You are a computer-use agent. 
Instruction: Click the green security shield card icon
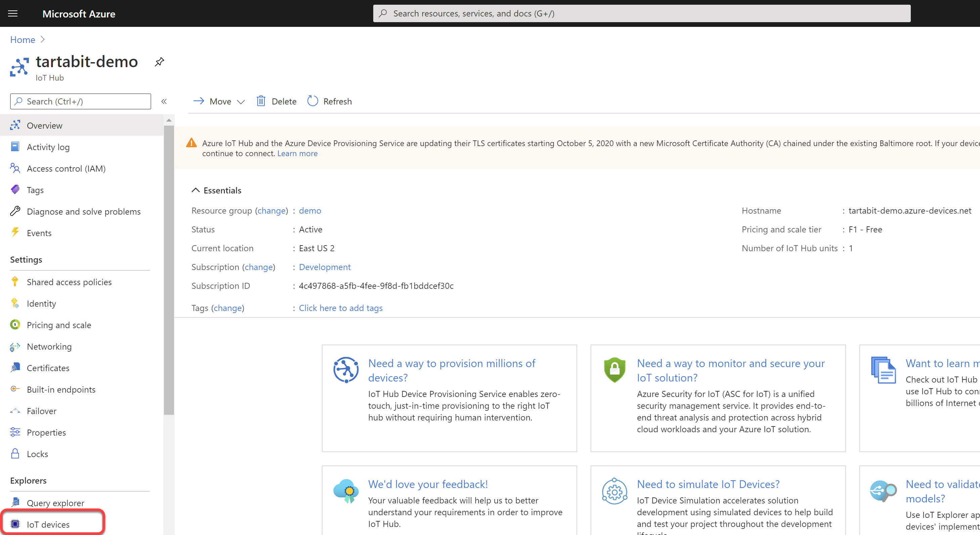point(614,370)
